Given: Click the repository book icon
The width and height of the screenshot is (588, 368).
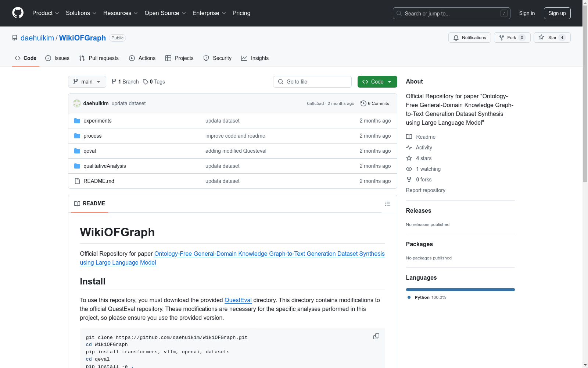Looking at the screenshot, I should pos(15,38).
